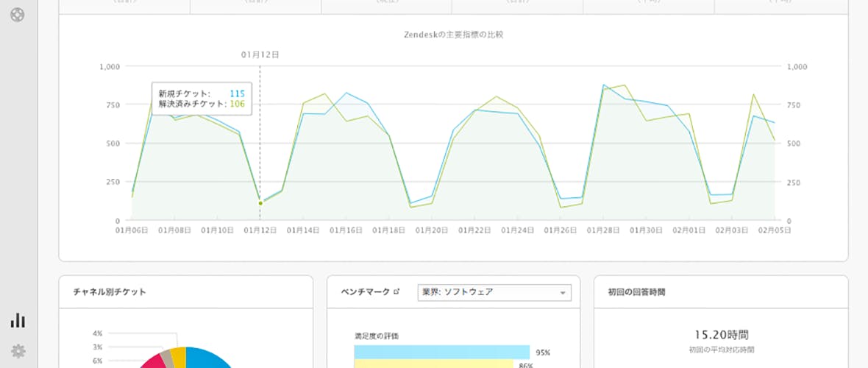Select the 01月08日 date on the x-axis
The image size is (868, 368).
(x=174, y=230)
